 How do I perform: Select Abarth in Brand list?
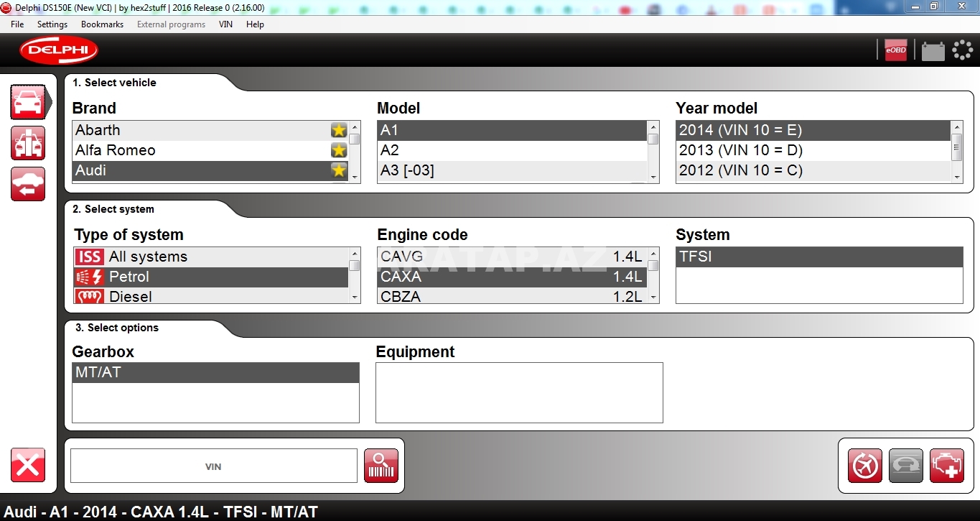(210, 130)
